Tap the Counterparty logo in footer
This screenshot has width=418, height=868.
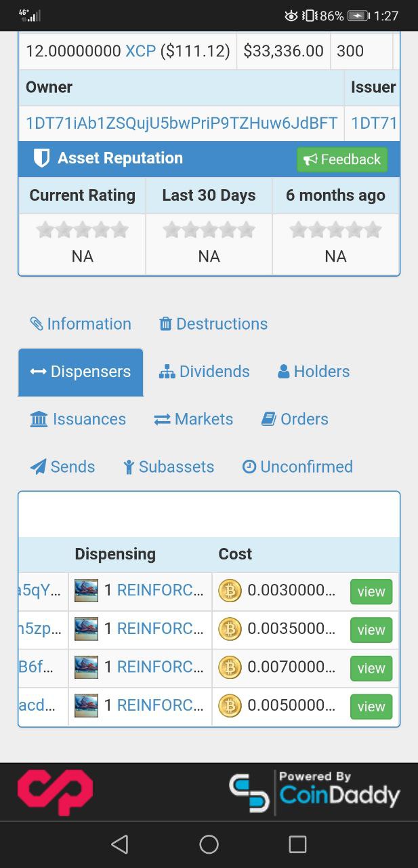click(x=55, y=791)
